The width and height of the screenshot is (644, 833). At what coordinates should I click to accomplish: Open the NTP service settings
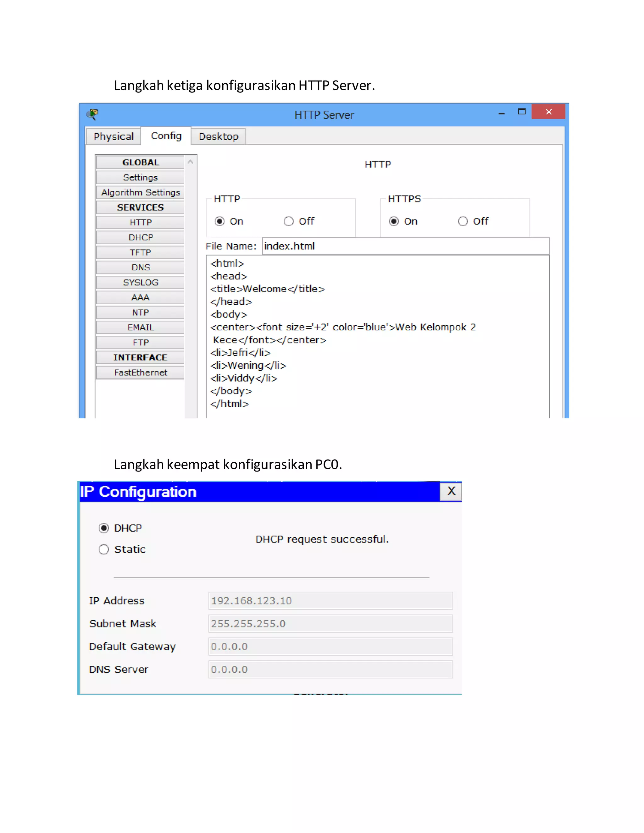[140, 312]
